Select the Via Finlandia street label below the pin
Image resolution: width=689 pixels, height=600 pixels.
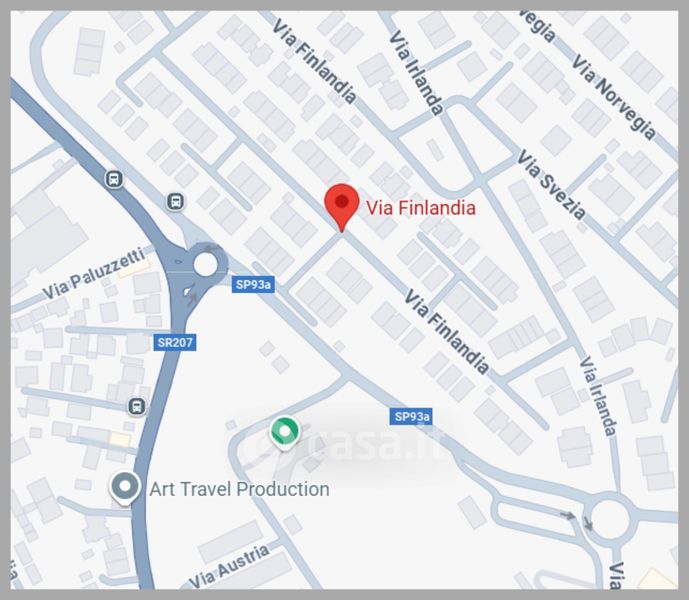(446, 331)
